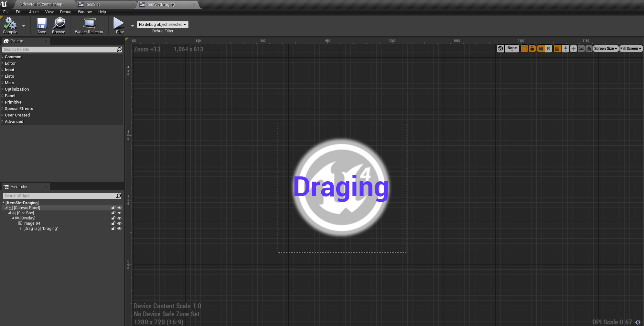Open the Debug menu
Viewport: 644px width, 326px height.
pos(66,12)
